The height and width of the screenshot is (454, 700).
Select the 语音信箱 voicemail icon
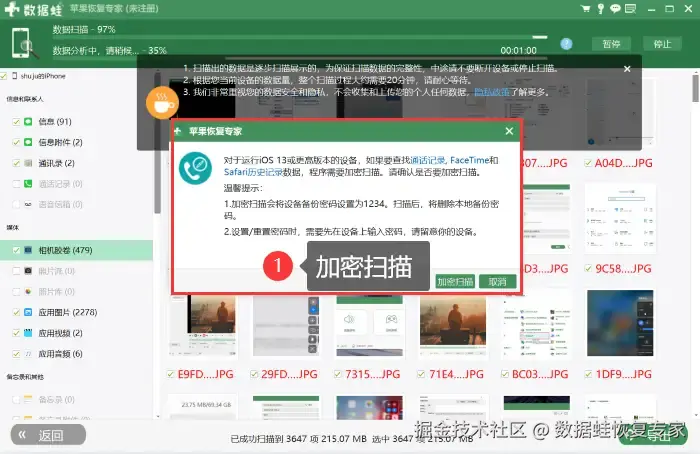pyautogui.click(x=28, y=204)
